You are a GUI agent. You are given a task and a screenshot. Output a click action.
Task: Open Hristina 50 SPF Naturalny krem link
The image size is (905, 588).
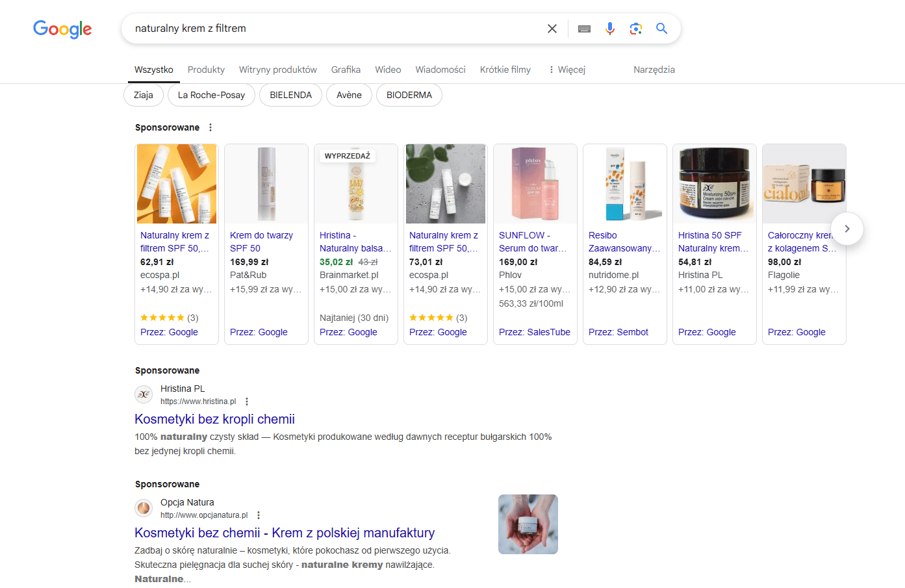coord(713,242)
